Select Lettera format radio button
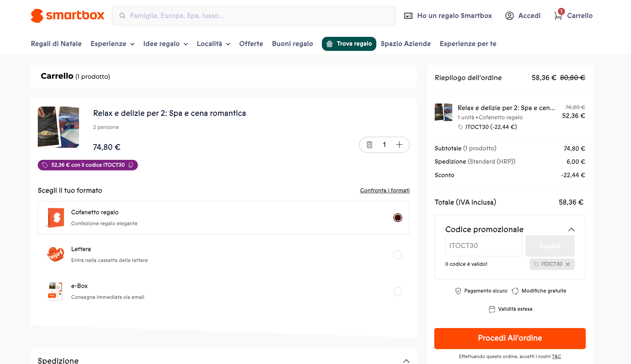 tap(397, 255)
